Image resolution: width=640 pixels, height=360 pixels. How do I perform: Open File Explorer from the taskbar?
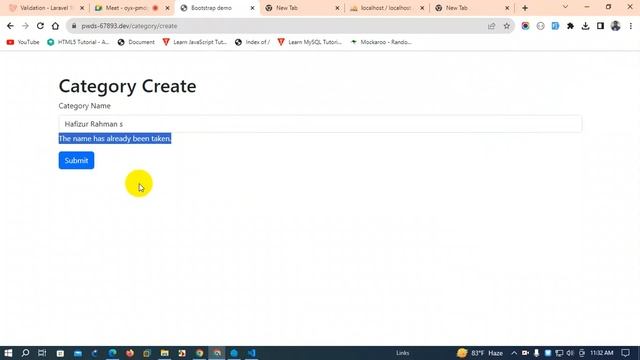pyautogui.click(x=164, y=353)
